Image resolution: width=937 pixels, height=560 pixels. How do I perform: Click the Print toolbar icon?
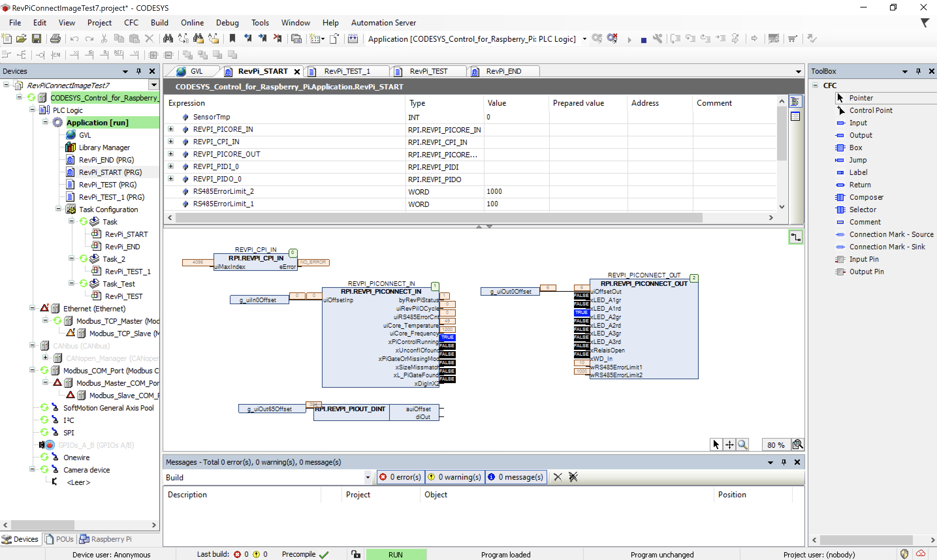pos(55,39)
